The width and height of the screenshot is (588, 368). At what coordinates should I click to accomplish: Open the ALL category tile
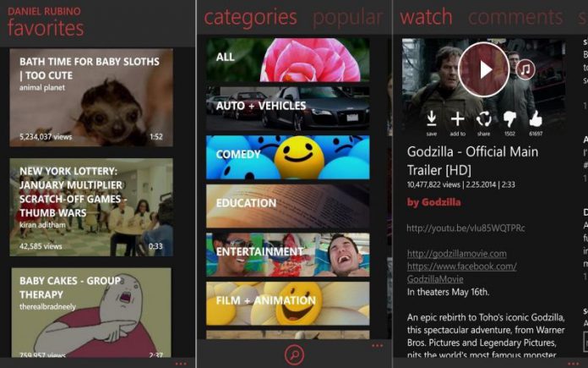coord(287,60)
